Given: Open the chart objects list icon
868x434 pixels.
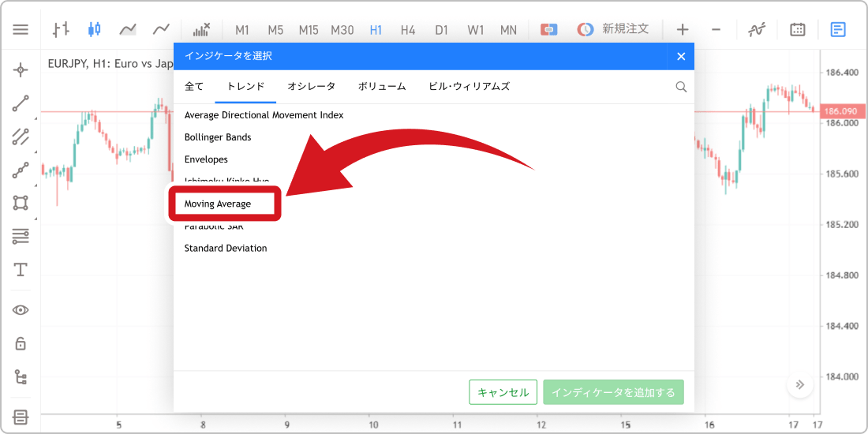Looking at the screenshot, I should pyautogui.click(x=757, y=29).
